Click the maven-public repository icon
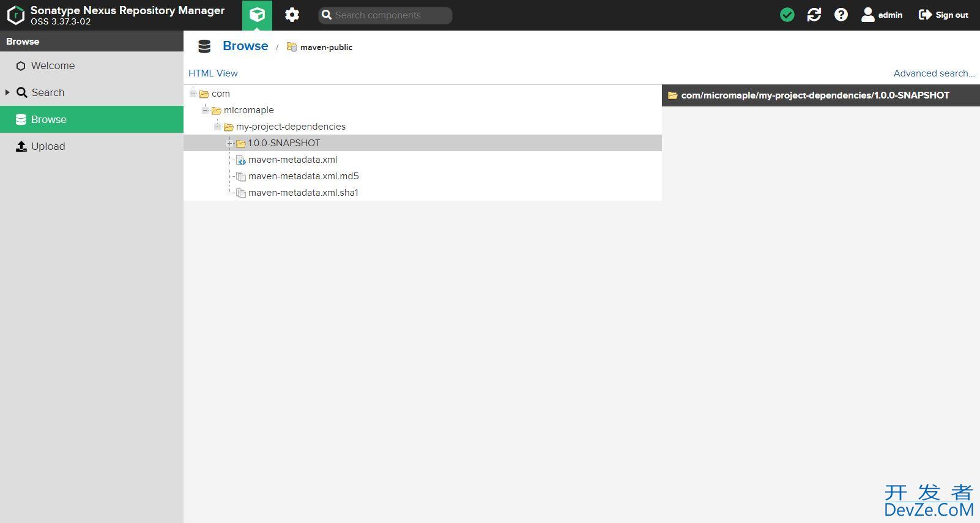The width and height of the screenshot is (980, 523). [x=292, y=47]
